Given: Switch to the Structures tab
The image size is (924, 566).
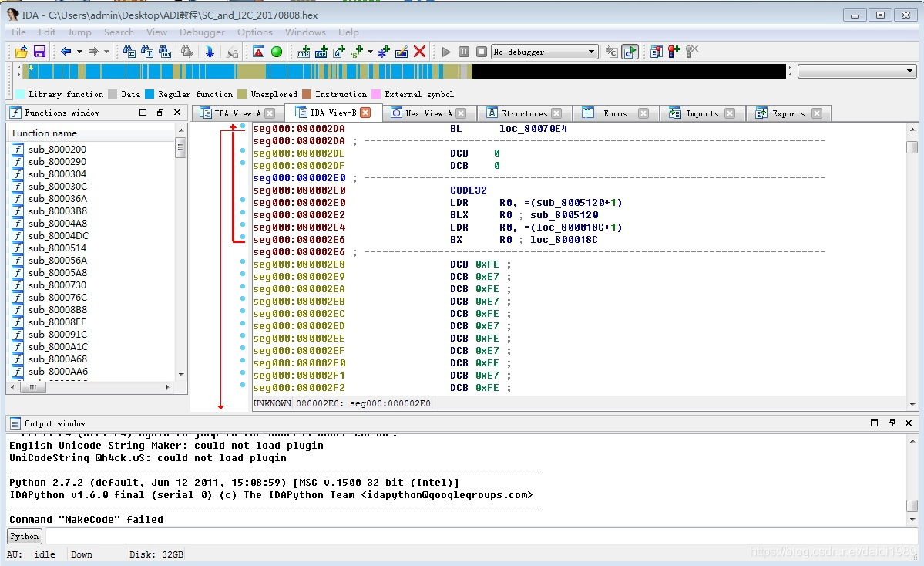Looking at the screenshot, I should click(x=523, y=113).
